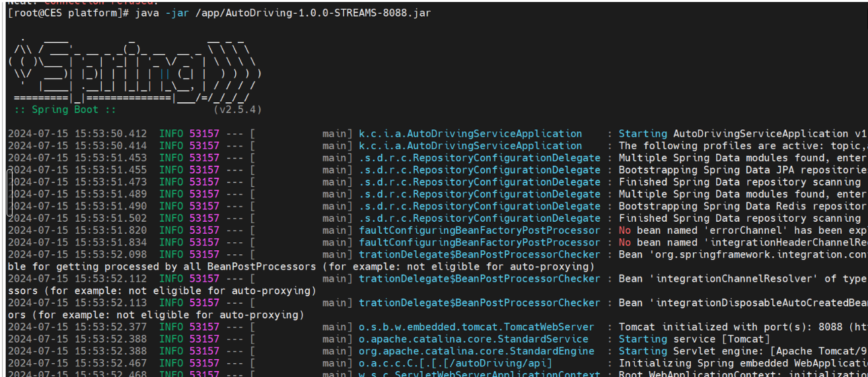Click the timestamp 15:53:51.834
Viewport: 868px width, 377px height.
[111, 242]
